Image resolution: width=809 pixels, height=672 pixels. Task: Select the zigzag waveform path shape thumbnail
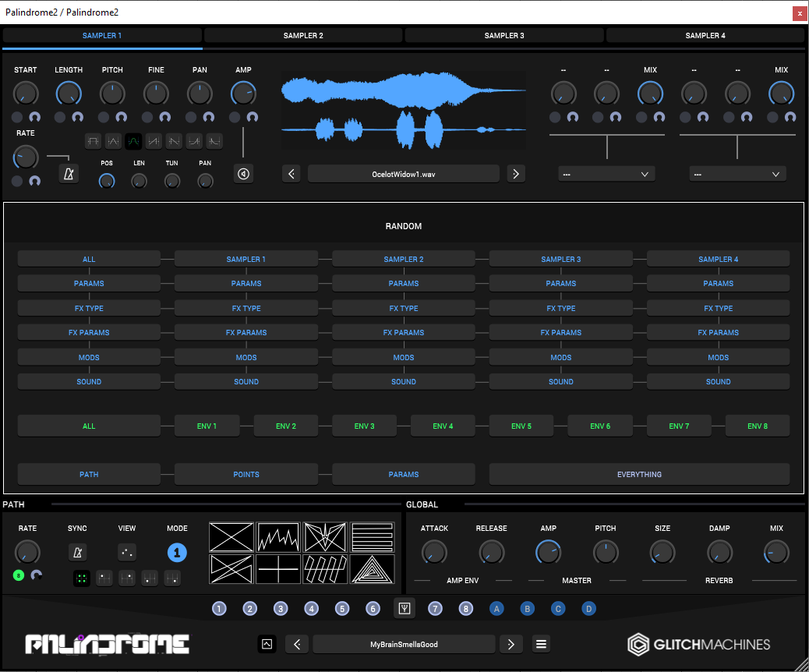pyautogui.click(x=278, y=537)
